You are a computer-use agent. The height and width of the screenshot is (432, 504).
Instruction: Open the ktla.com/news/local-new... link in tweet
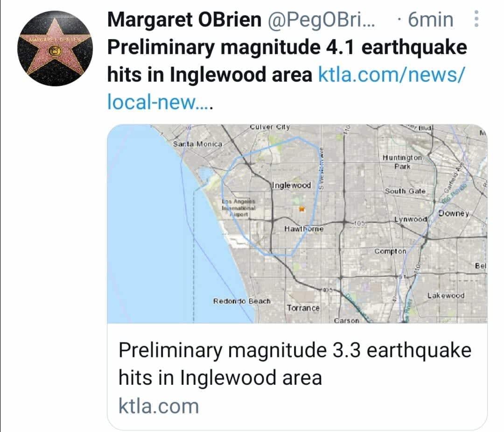point(391,74)
